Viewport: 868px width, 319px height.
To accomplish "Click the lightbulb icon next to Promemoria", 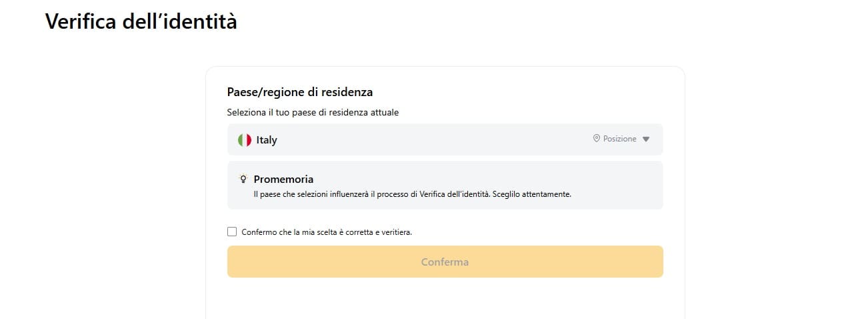I will point(243,179).
